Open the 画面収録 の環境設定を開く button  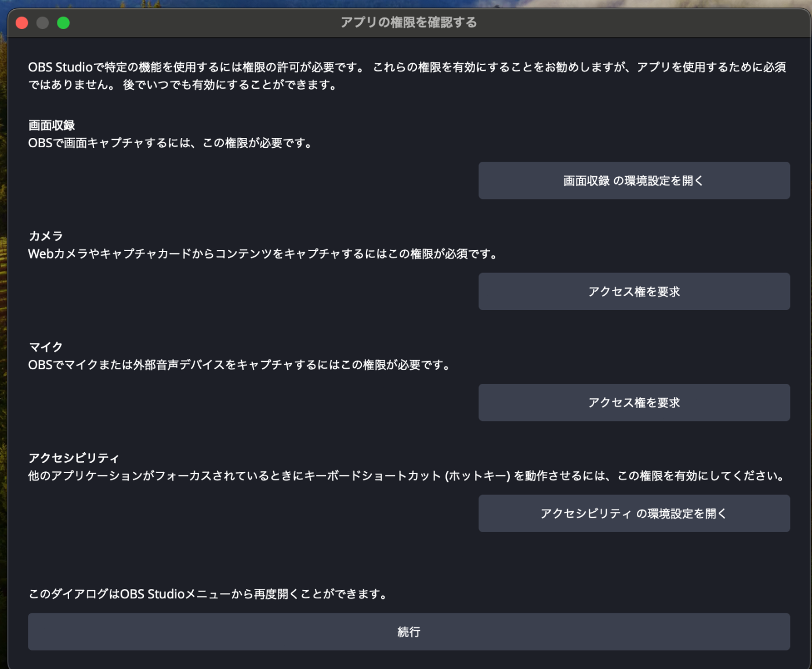(634, 180)
